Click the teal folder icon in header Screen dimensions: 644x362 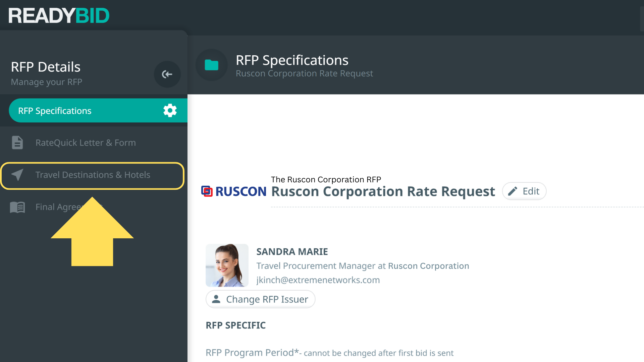click(211, 65)
